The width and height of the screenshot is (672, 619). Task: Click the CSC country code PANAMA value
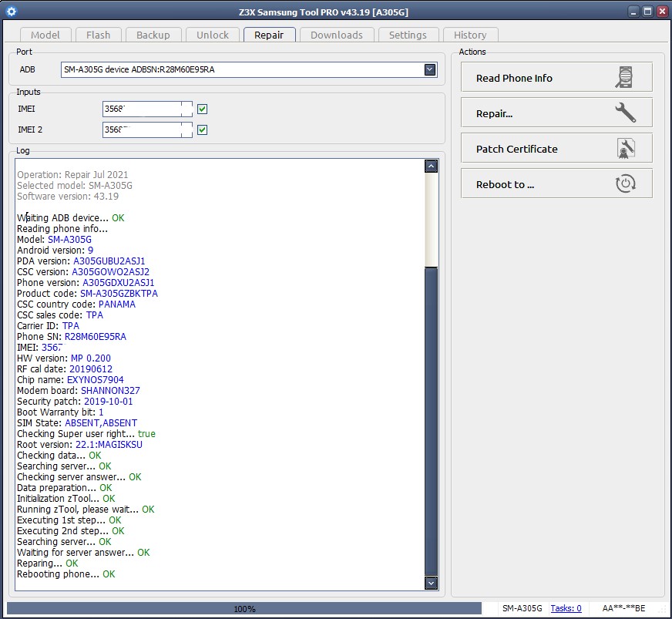point(117,304)
